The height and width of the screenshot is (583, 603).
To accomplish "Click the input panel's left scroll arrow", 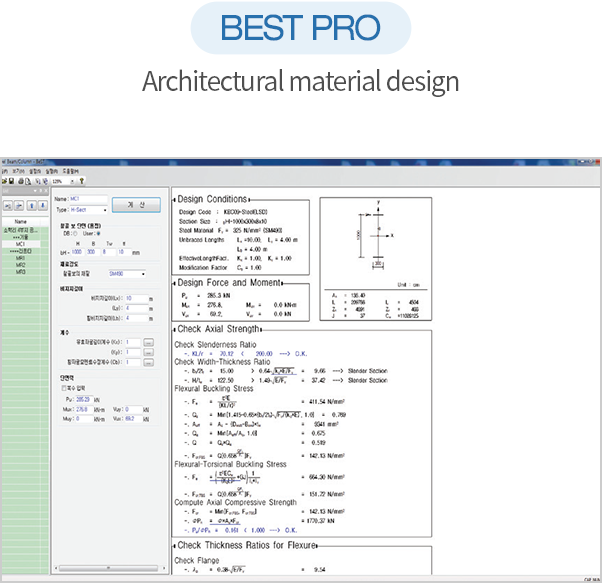I will [x=56, y=568].
